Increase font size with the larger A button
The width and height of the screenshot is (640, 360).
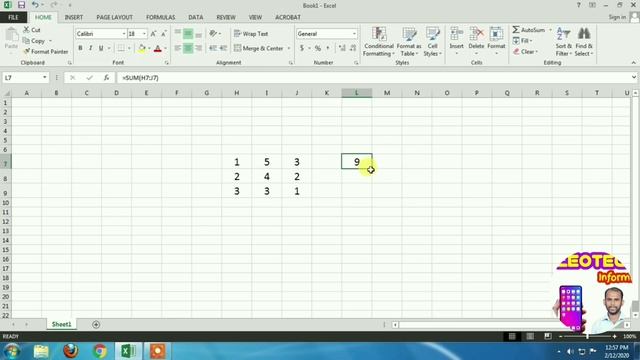[153, 34]
